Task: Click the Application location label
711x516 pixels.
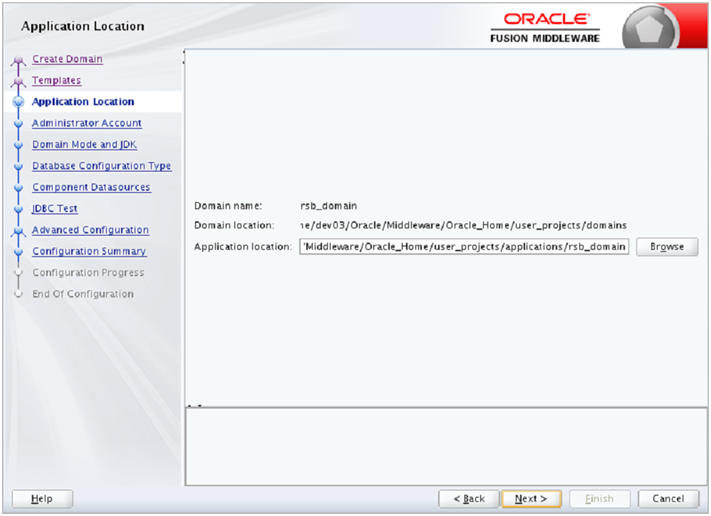Action: (x=243, y=247)
